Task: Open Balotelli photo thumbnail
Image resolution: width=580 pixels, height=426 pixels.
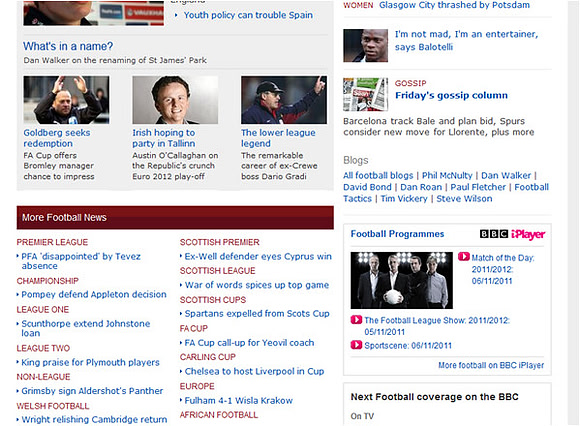Action: tap(365, 45)
